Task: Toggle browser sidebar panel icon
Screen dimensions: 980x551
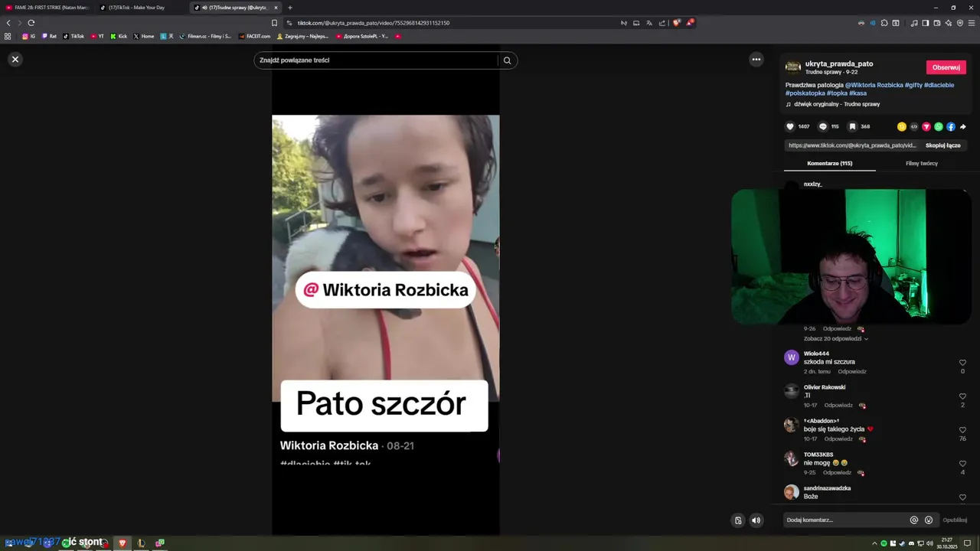Action: [925, 23]
